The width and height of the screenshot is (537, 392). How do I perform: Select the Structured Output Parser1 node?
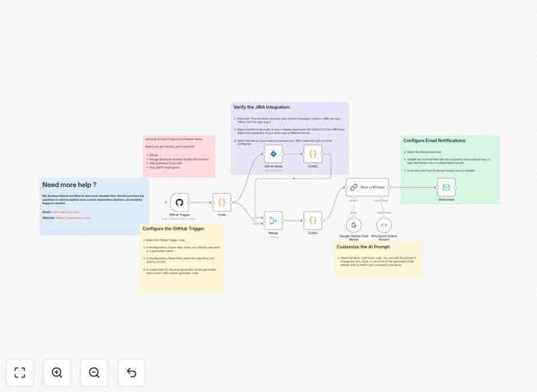tap(384, 225)
